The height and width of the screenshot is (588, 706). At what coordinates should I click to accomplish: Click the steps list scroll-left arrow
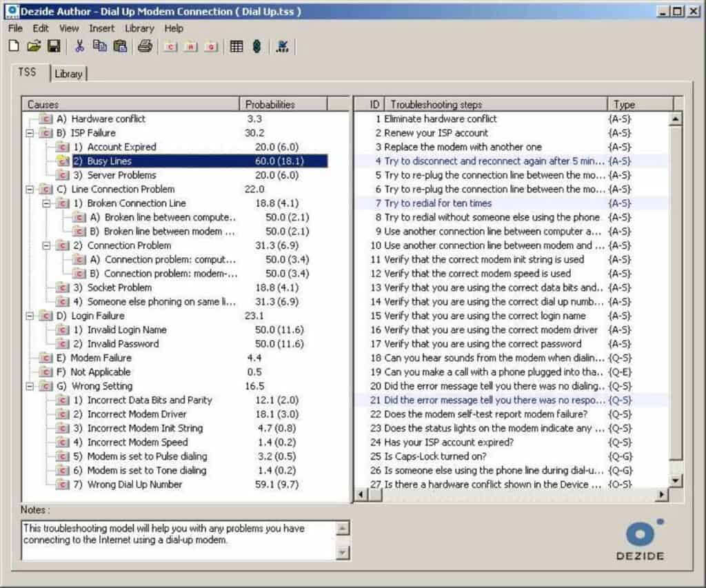point(361,495)
